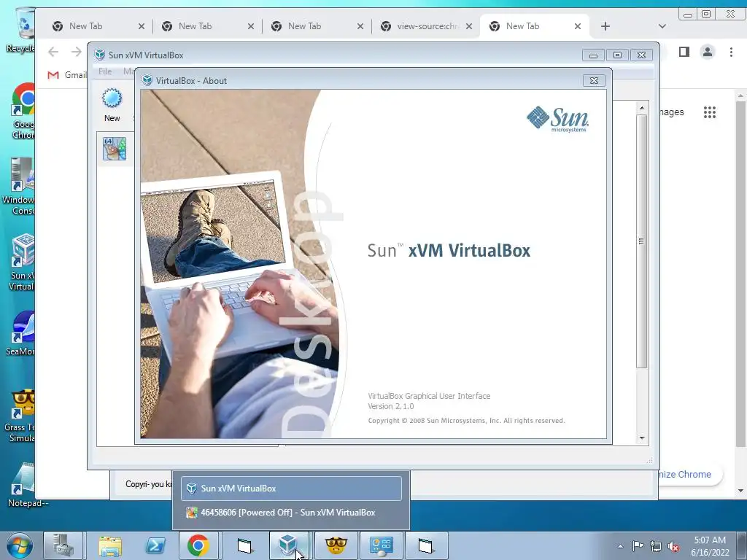Viewport: 747px width, 560px height.
Task: Click the Customize Chrome button
Action: tap(690, 474)
